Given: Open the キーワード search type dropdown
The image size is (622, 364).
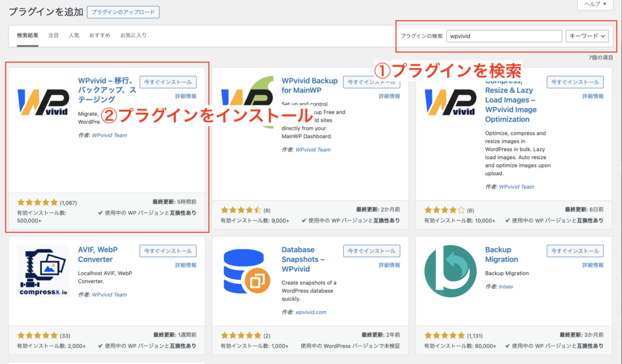Looking at the screenshot, I should click(x=587, y=36).
